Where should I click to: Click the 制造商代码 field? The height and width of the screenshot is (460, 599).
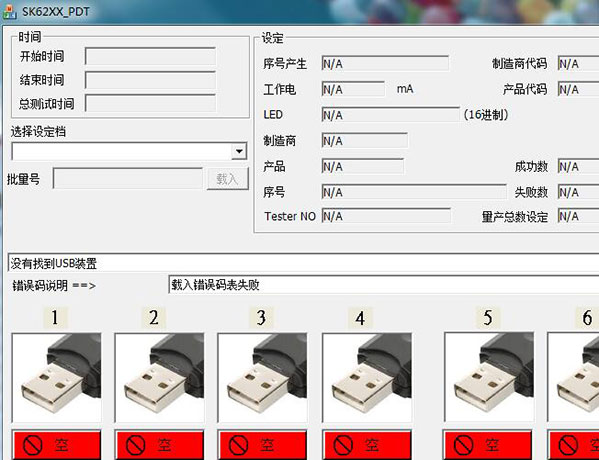pos(578,63)
